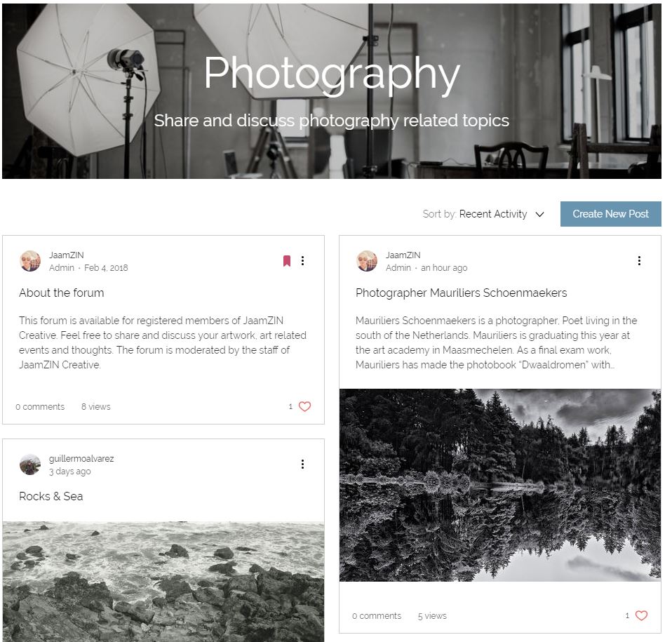The height and width of the screenshot is (642, 672).
Task: Click 0 comments on About the forum
Action: tap(40, 407)
